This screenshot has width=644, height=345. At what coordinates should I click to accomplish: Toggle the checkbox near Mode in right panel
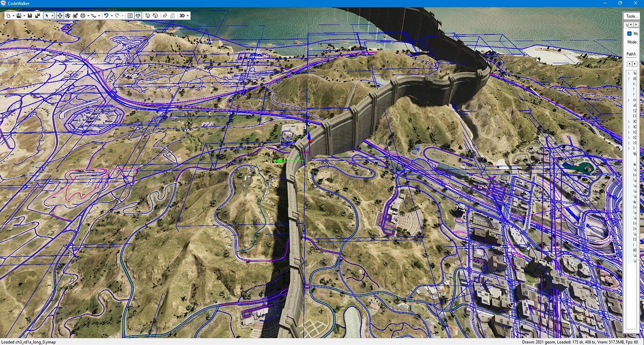(629, 33)
